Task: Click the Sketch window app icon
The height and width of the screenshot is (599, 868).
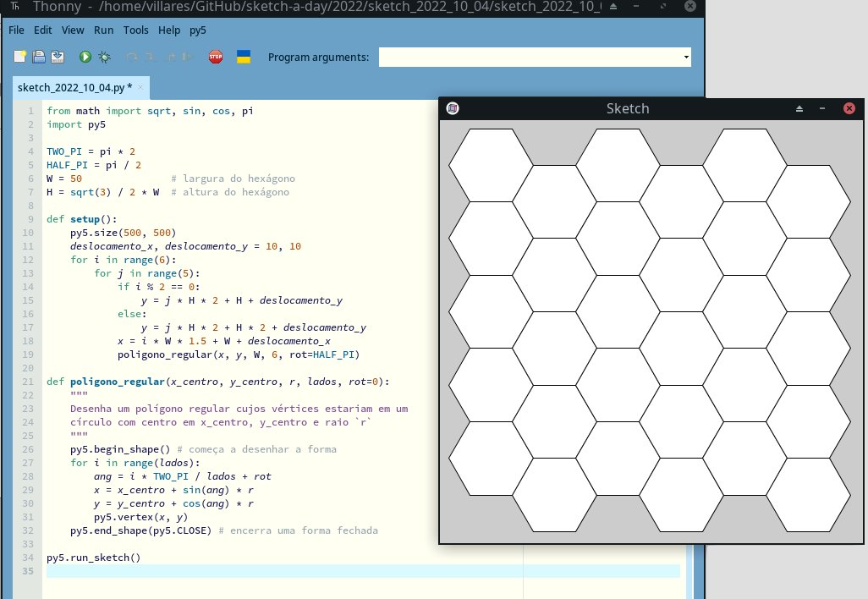Action: 453,108
